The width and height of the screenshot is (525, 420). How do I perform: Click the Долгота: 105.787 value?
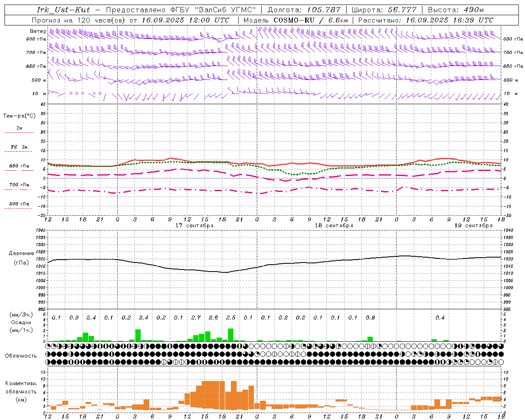click(x=304, y=10)
